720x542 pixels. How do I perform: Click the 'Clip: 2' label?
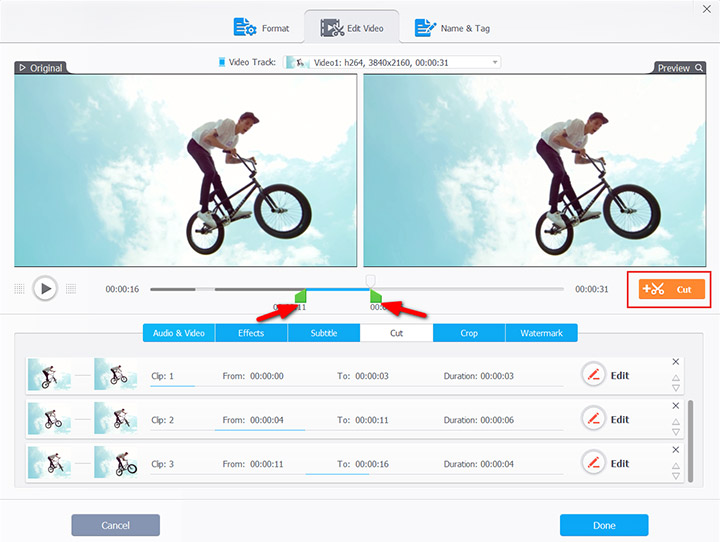(163, 420)
